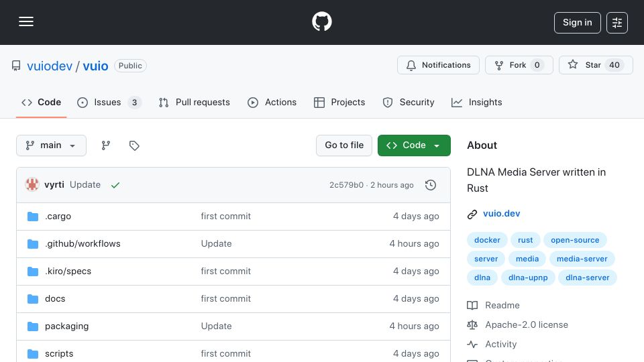
Task: Select the Code tab
Action: [41, 102]
